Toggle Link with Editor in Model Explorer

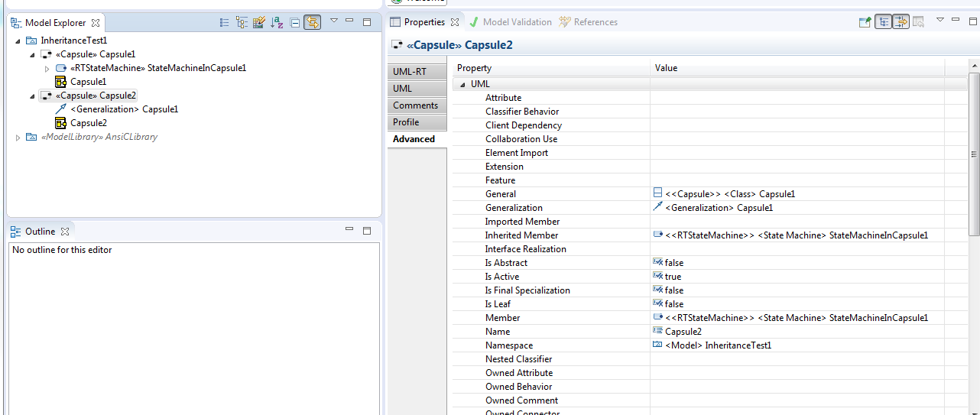312,23
